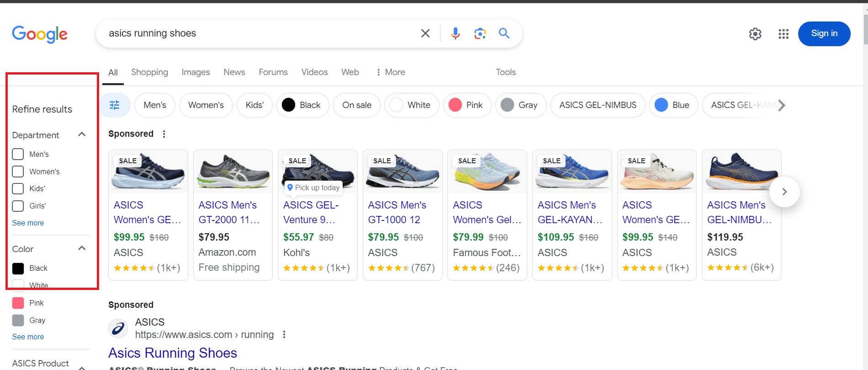Screen dimensions: 868x370
Task: Click into the search input field
Action: click(260, 33)
